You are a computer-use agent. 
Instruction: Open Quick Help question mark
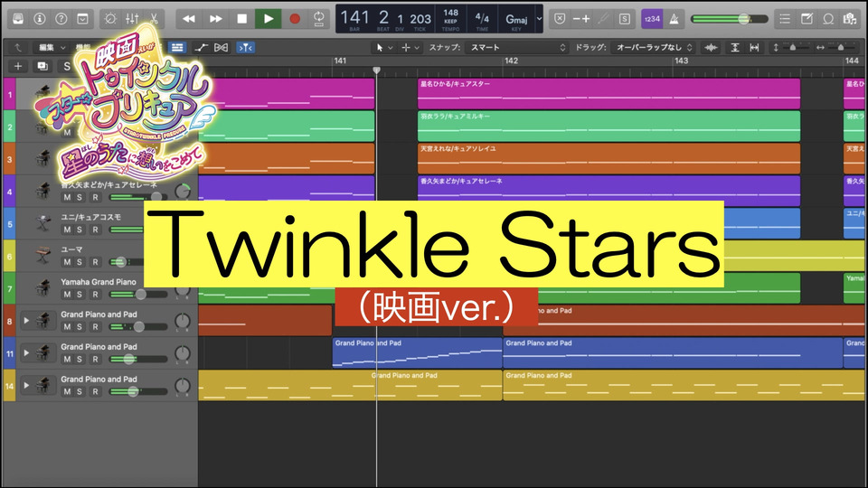[x=61, y=19]
